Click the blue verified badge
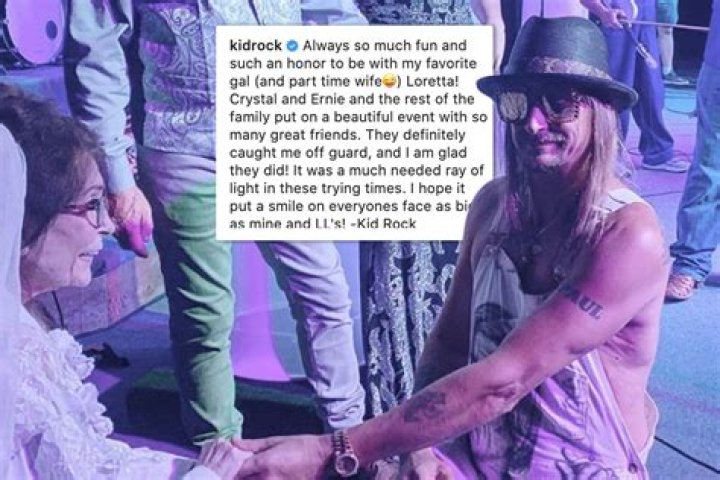The height and width of the screenshot is (480, 720). (292, 45)
